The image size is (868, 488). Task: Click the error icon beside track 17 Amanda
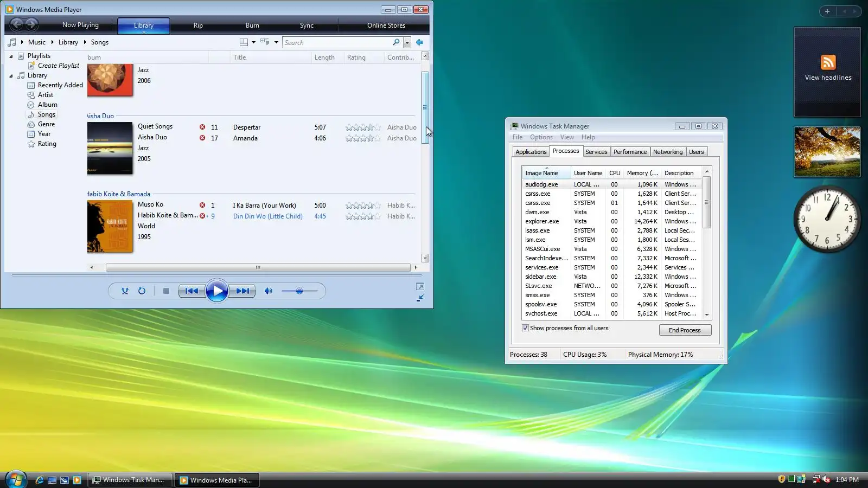click(x=202, y=138)
